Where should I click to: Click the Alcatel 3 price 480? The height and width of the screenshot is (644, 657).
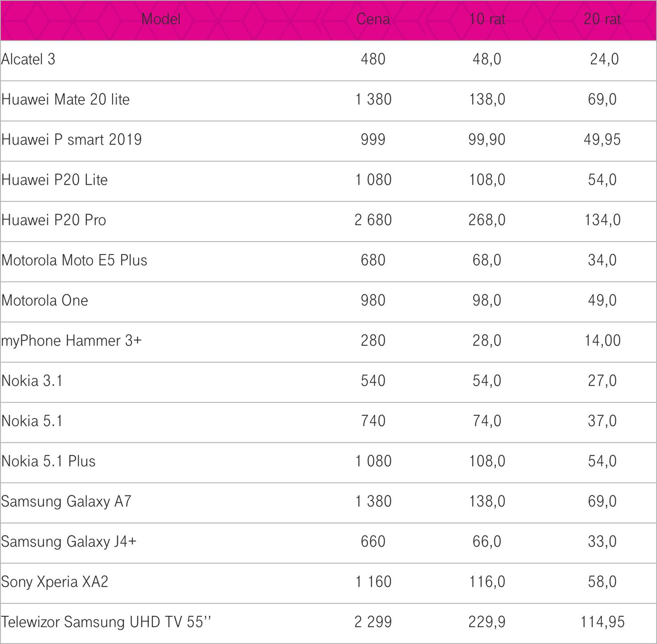click(373, 59)
